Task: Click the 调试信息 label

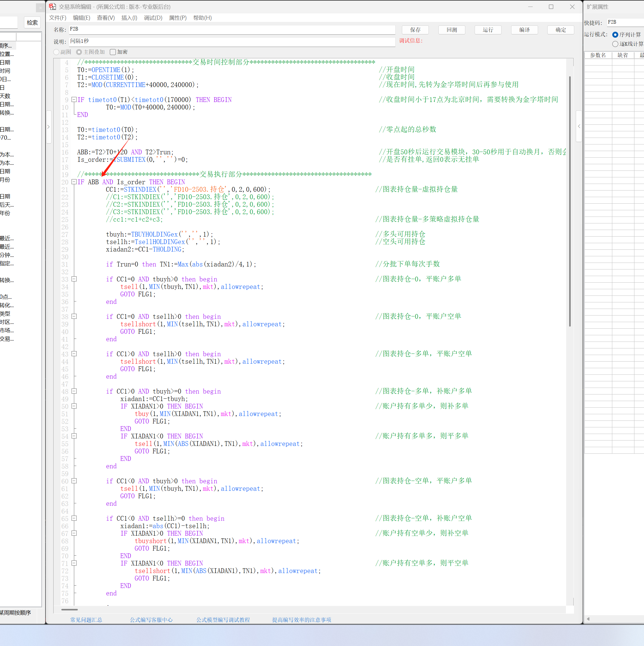Action: tap(411, 40)
